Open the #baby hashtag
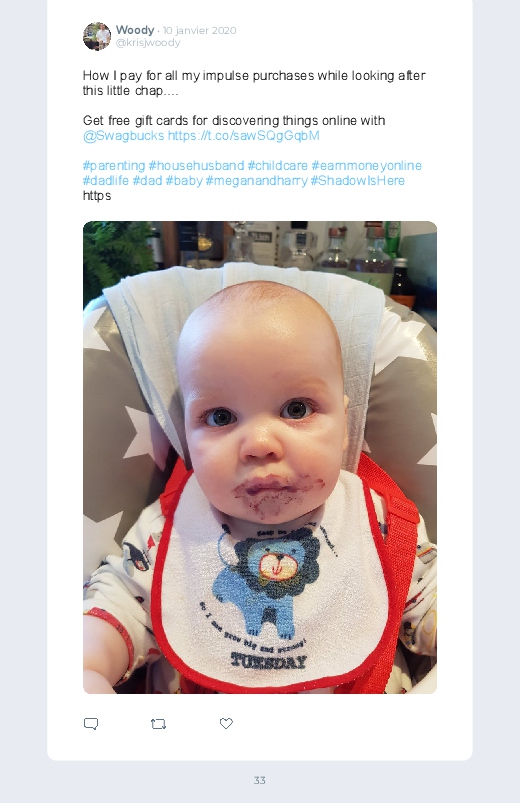Viewport: 520px width, 803px height. click(x=184, y=181)
